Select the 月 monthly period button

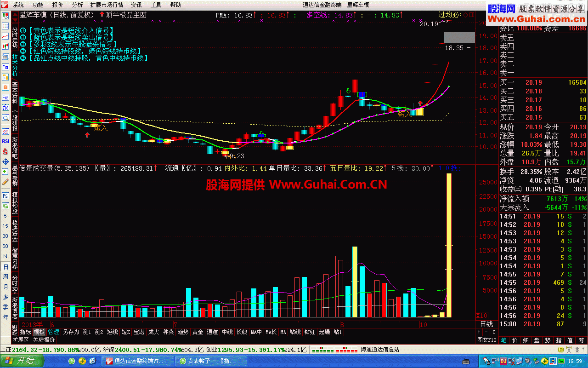click(6, 287)
